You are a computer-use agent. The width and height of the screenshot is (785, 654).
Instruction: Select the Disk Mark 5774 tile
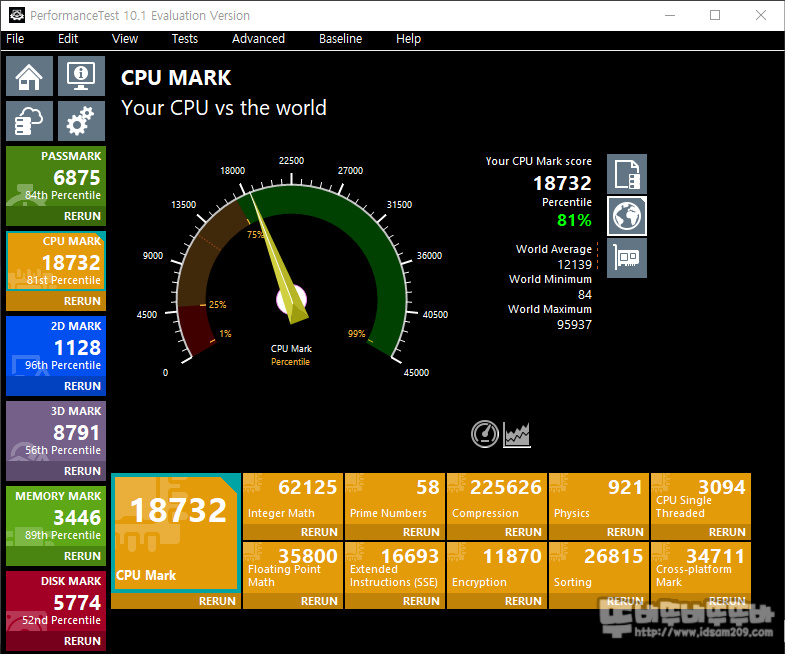[x=56, y=601]
